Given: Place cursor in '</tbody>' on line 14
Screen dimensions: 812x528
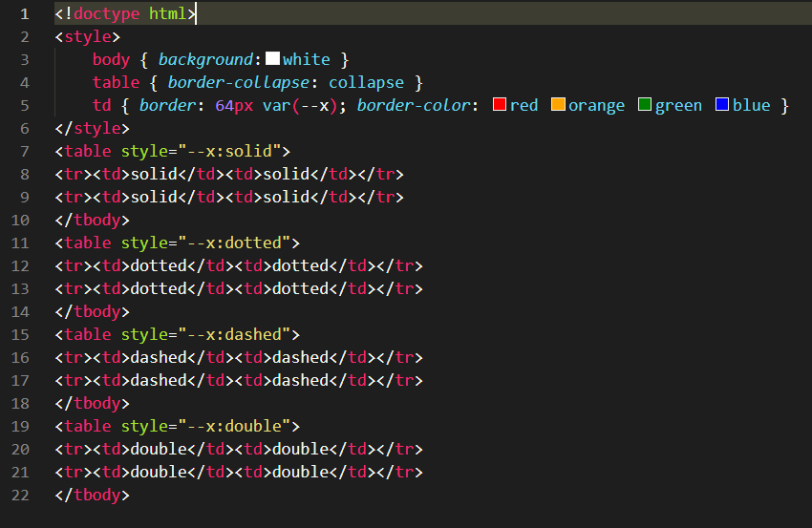Looking at the screenshot, I should pos(92,311).
